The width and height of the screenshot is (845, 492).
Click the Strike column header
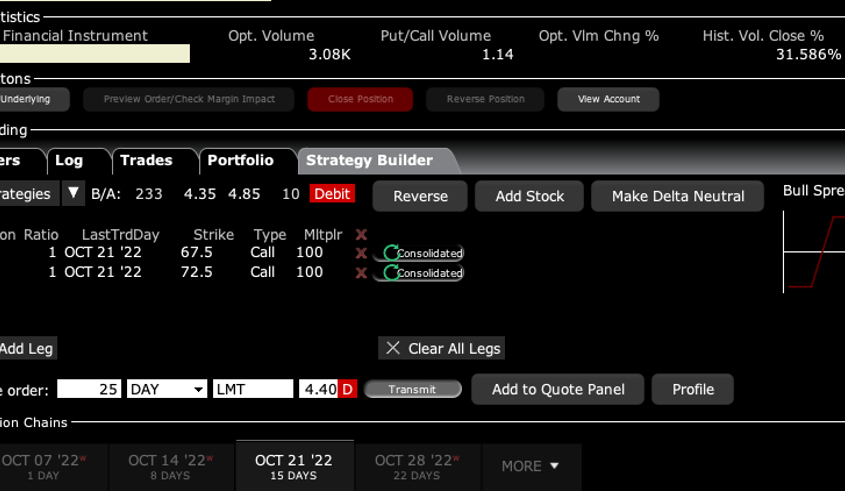[x=213, y=235]
